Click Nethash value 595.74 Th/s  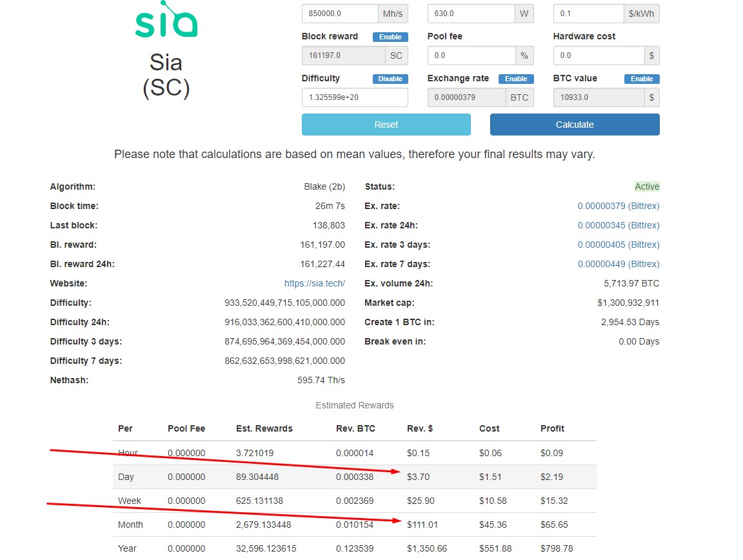[321, 380]
